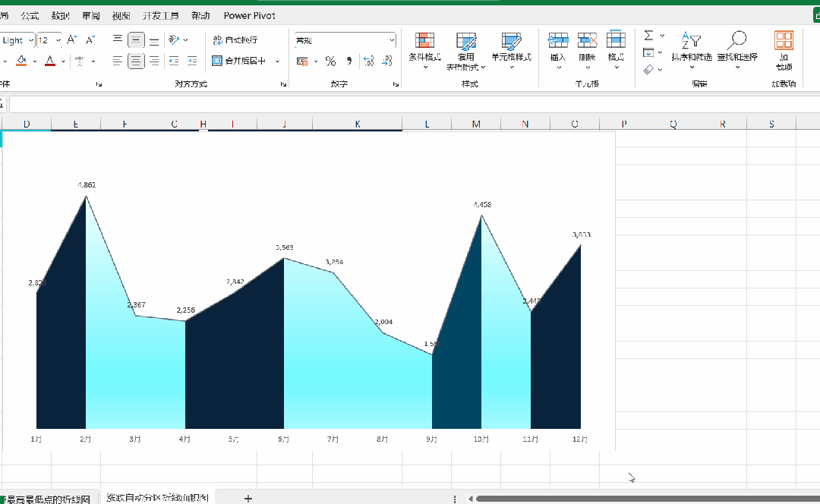Click the horizontal scrollbar thumb
Image resolution: width=820 pixels, height=504 pixels.
coord(648,499)
